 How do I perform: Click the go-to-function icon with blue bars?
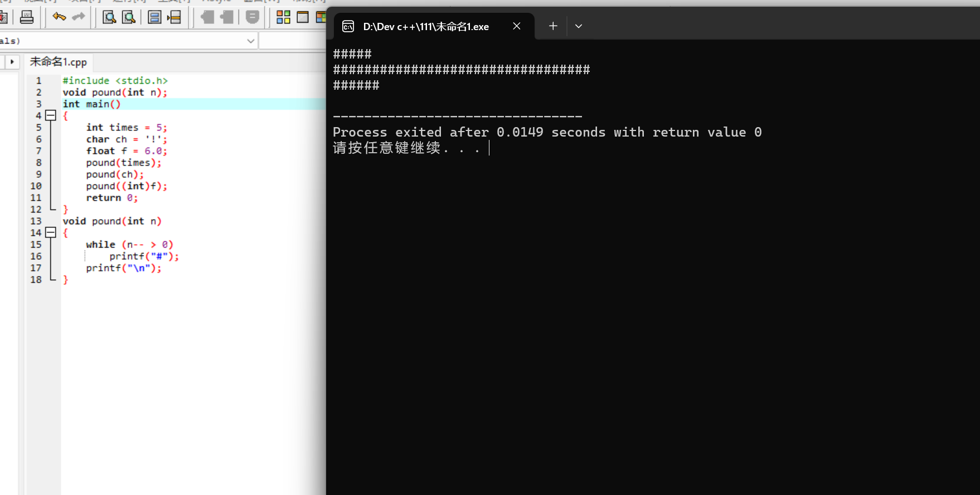154,17
